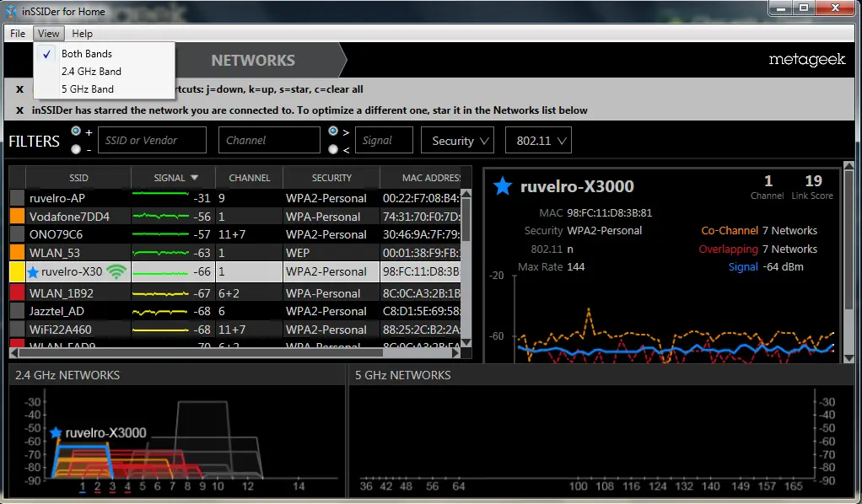Open the Security filter dropdown

457,141
